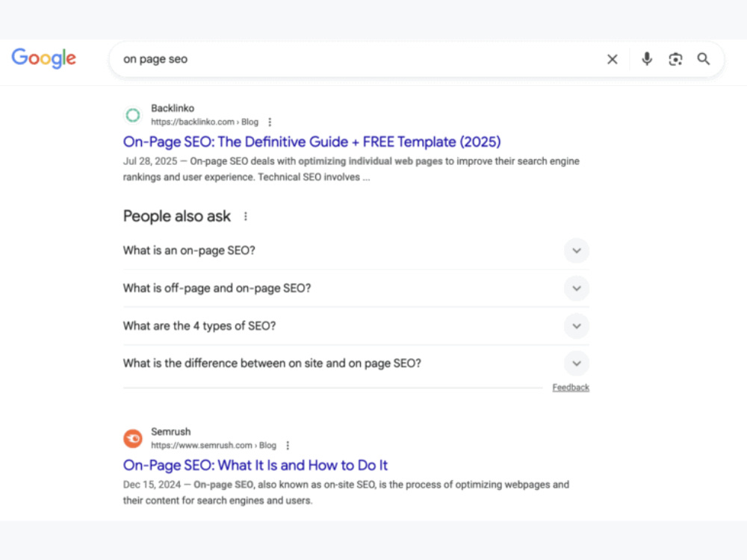Clear the search box with the X icon
The height and width of the screenshot is (560, 747).
click(613, 59)
